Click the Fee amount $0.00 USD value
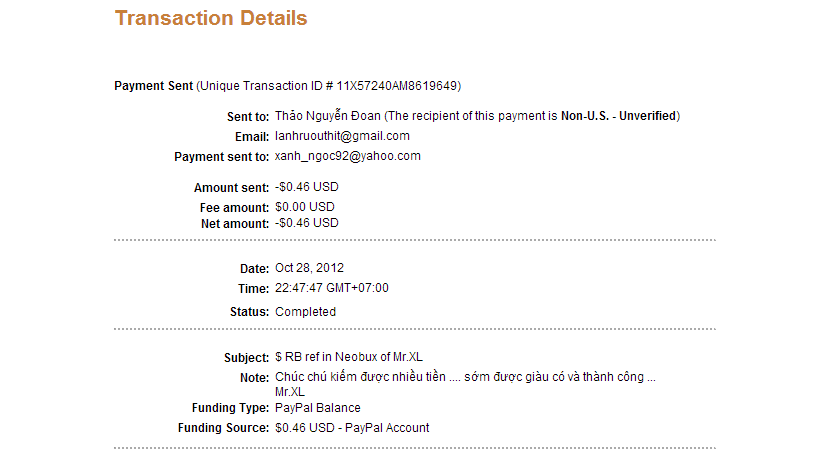 coord(305,207)
